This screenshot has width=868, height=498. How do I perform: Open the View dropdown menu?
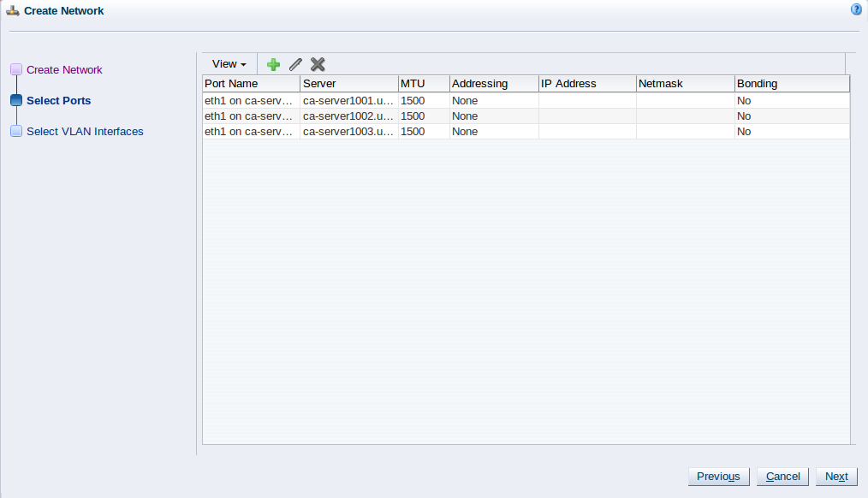click(229, 64)
